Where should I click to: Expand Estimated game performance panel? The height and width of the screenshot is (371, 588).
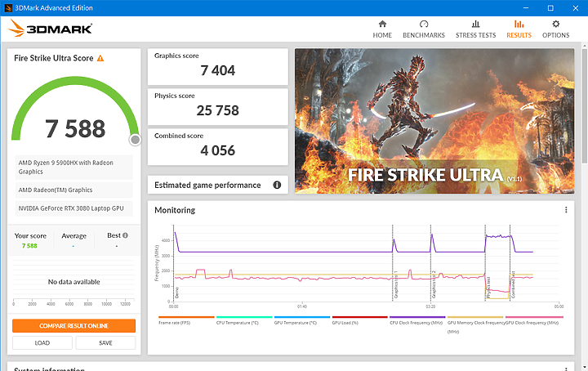218,185
